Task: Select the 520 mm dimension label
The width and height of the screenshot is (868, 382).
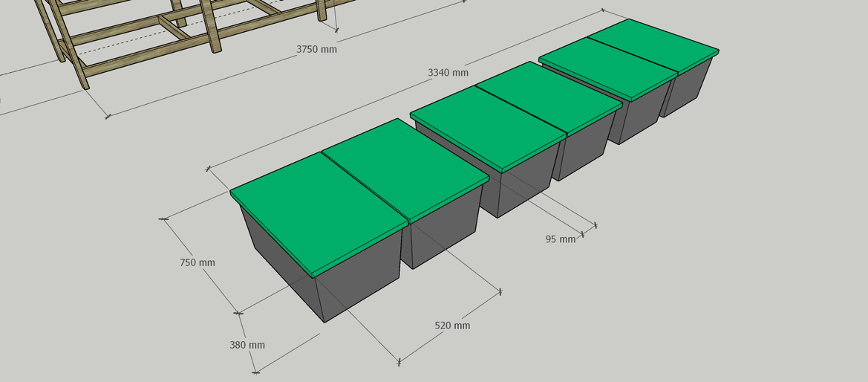Action: (452, 326)
